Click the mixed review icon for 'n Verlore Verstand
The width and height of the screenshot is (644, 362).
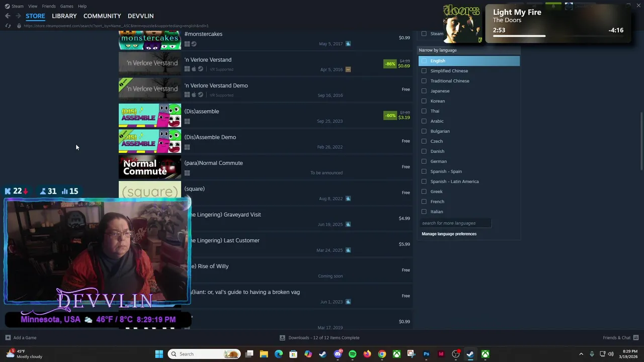[348, 69]
